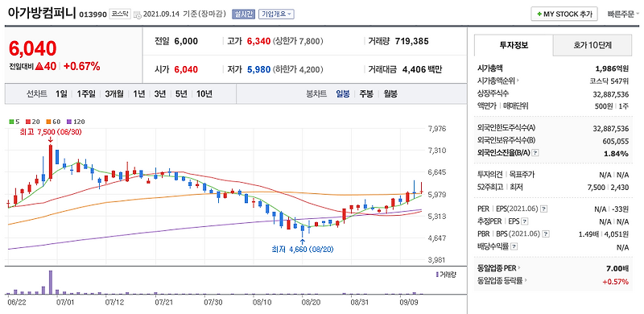Screen dimensions: 644x314
Task: Click the stock code 013990
Action: pos(93,14)
